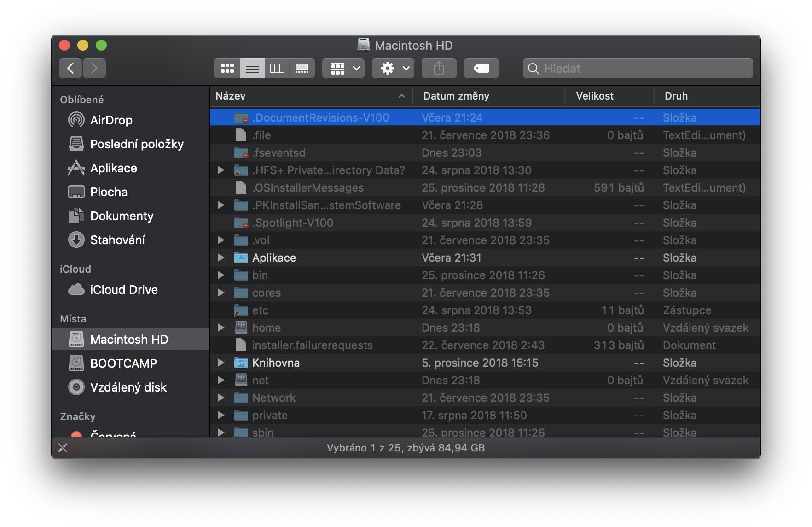Select the row named .vol

pyautogui.click(x=485, y=240)
